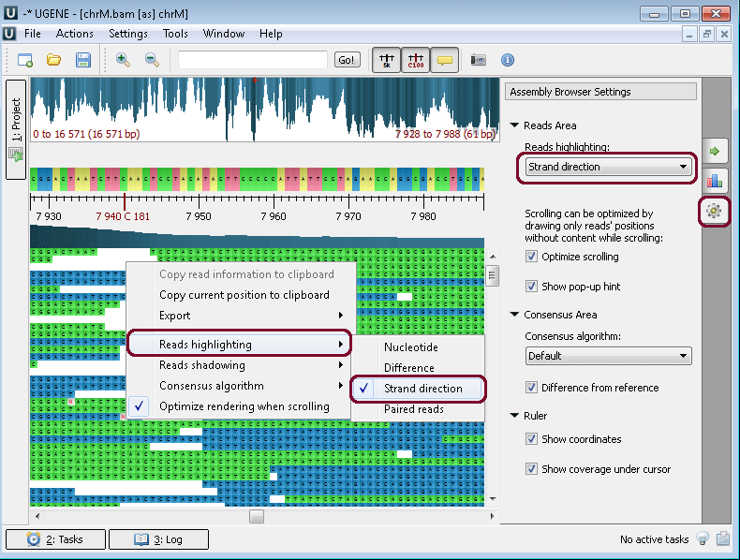Click the Assembly Browser Settings header

point(600,92)
